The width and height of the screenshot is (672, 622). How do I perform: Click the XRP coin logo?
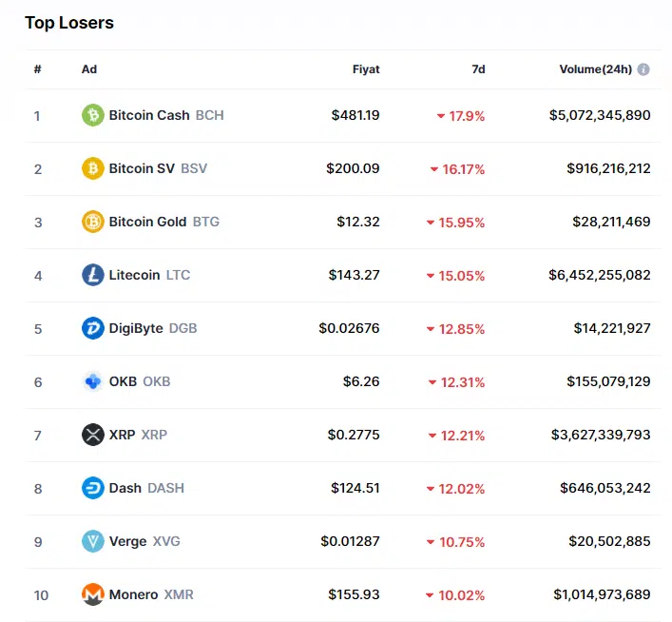(92, 435)
